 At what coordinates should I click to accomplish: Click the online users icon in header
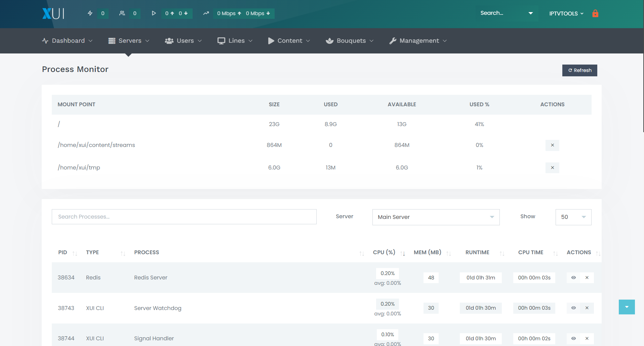[x=122, y=13]
